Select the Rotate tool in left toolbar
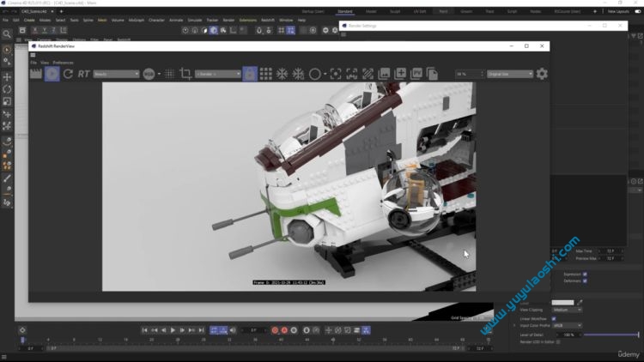 click(x=7, y=89)
